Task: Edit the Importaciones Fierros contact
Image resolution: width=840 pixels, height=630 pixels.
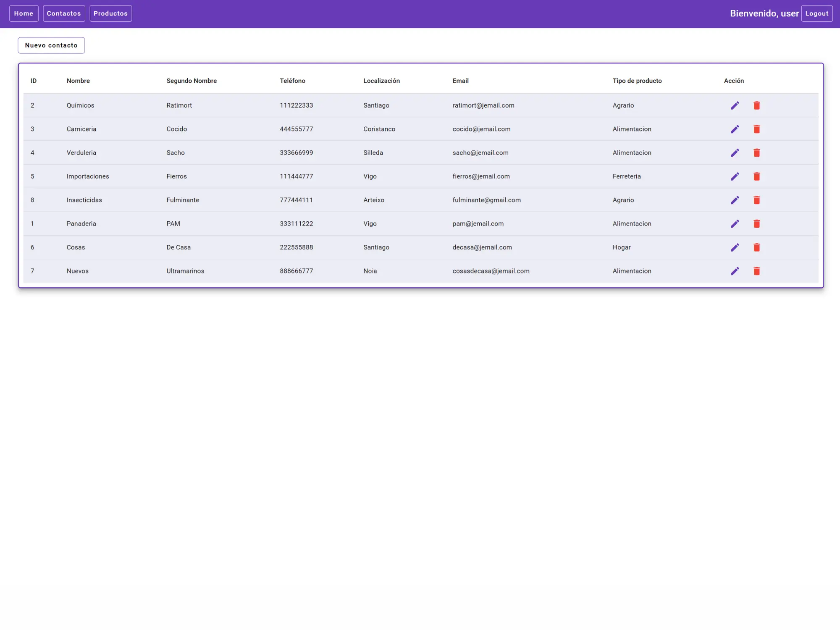Action: point(735,176)
